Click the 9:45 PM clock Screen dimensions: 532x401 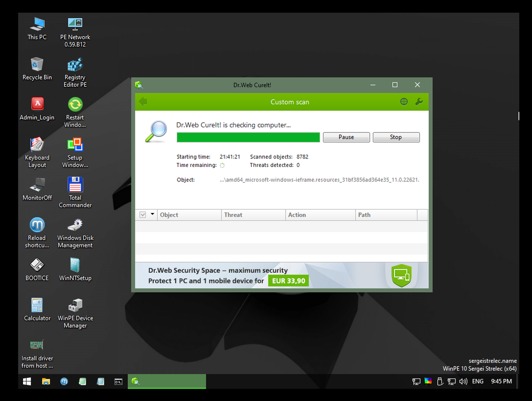[x=501, y=381]
